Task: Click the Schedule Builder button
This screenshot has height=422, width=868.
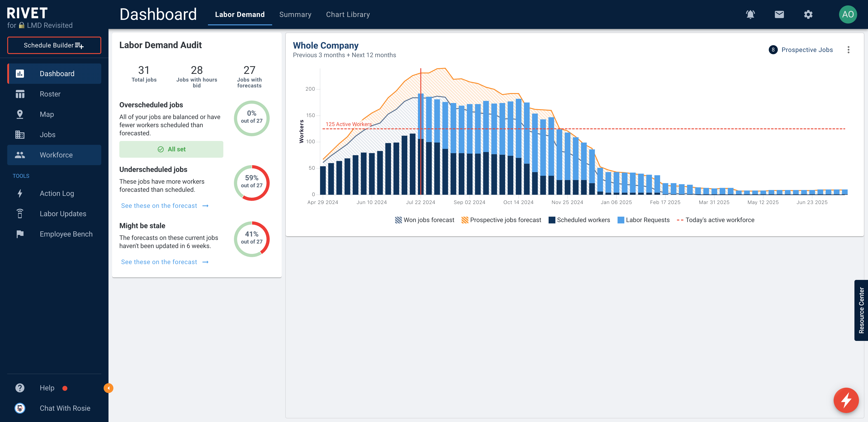Action: tap(54, 45)
